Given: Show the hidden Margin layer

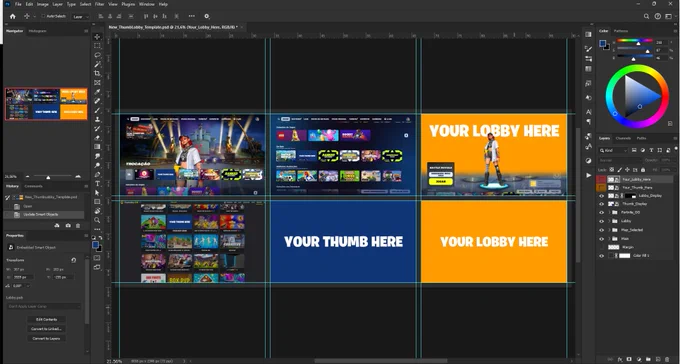Looking at the screenshot, I should coord(601,247).
